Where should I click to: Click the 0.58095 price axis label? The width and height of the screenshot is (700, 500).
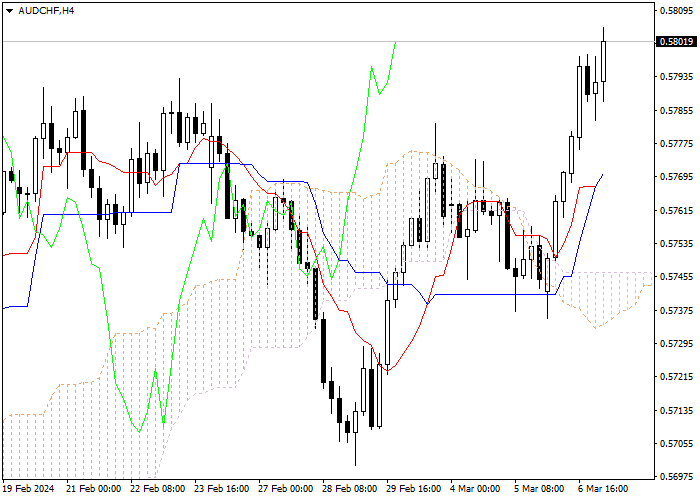coord(677,10)
